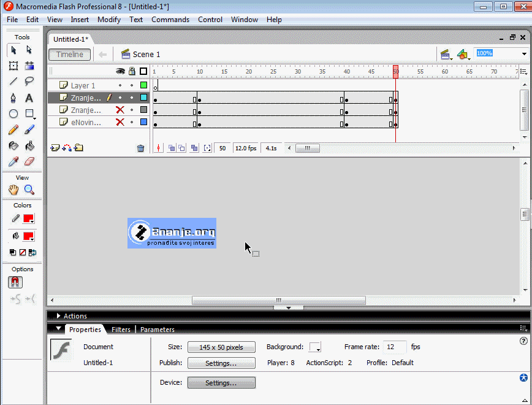
Task: Switch to the Parameters tab
Action: (158, 330)
